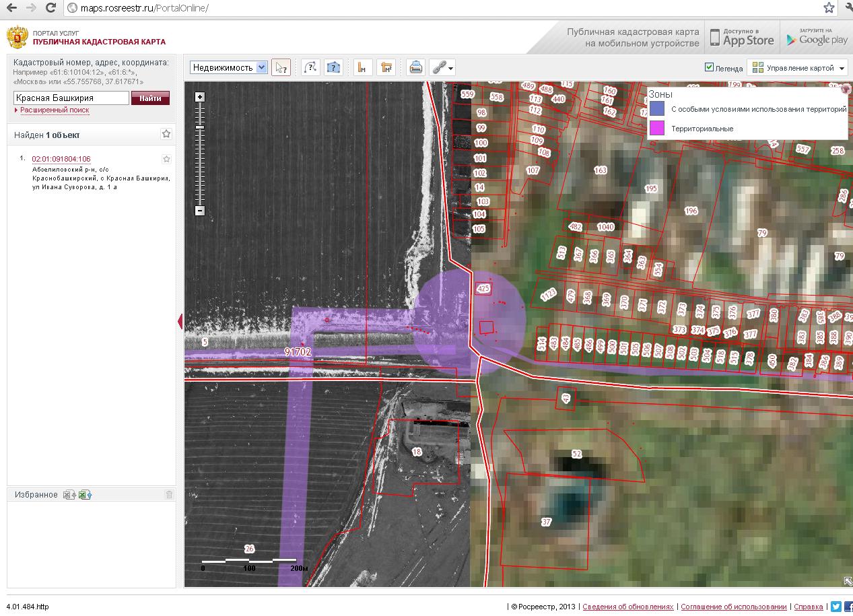Screen dimensions: 853x616
Task: Star all found objects as favorites
Action: [x=166, y=134]
